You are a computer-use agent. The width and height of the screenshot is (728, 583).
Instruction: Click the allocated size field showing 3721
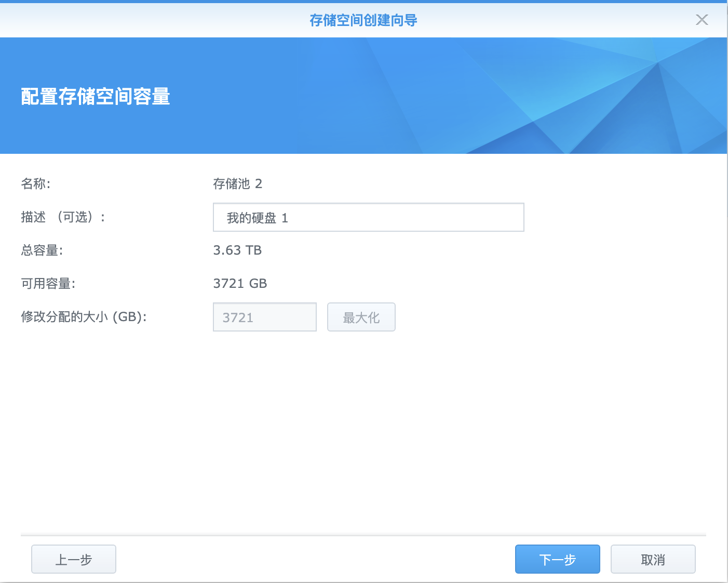(x=264, y=317)
